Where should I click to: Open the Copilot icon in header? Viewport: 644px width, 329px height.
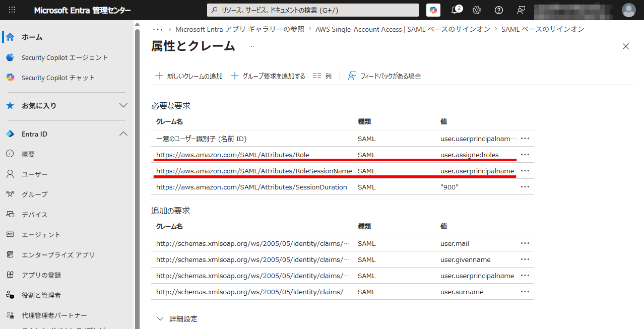pos(433,10)
